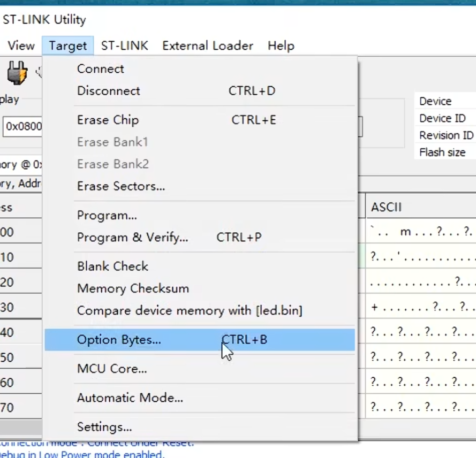Choose Program & Verify... entry
The width and height of the screenshot is (476, 458).
(x=199, y=237)
